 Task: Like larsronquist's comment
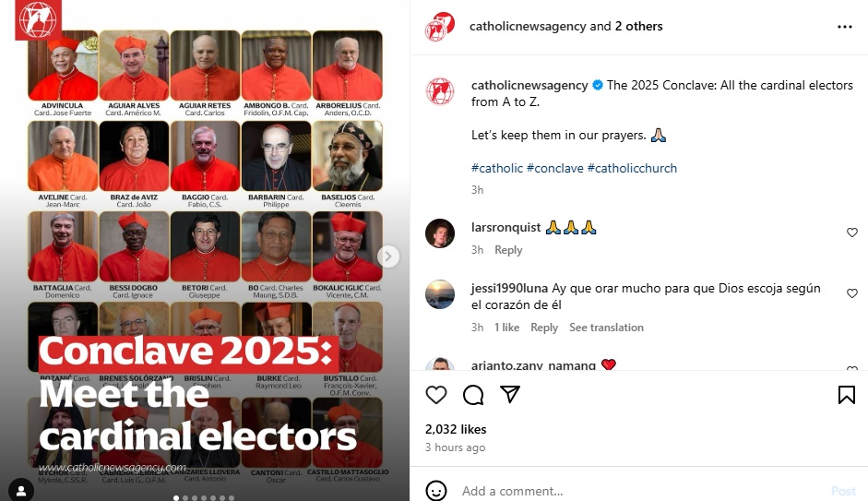[852, 233]
